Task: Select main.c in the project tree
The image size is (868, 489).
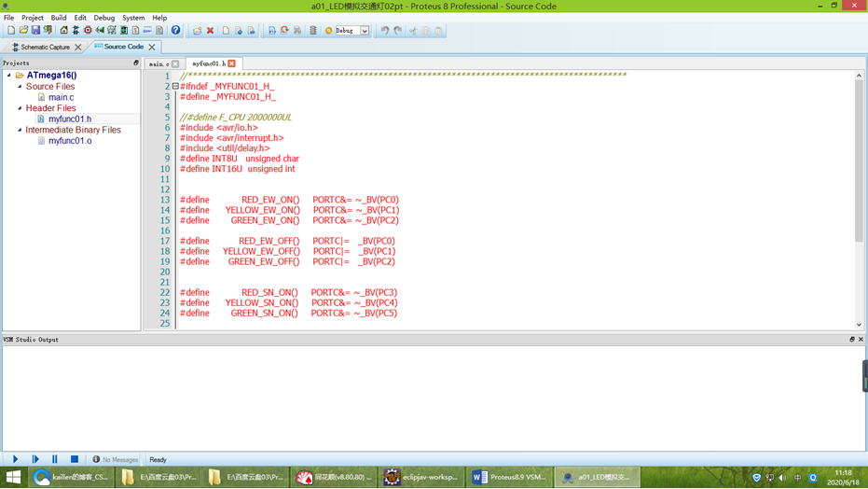Action: 61,97
